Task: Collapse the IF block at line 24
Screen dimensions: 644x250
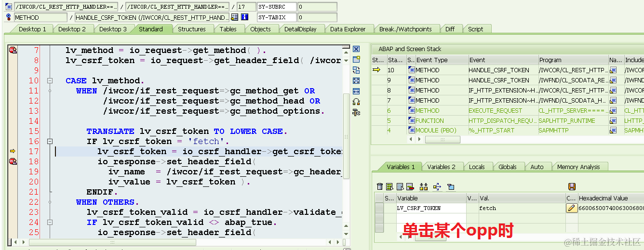Action: (x=50, y=222)
